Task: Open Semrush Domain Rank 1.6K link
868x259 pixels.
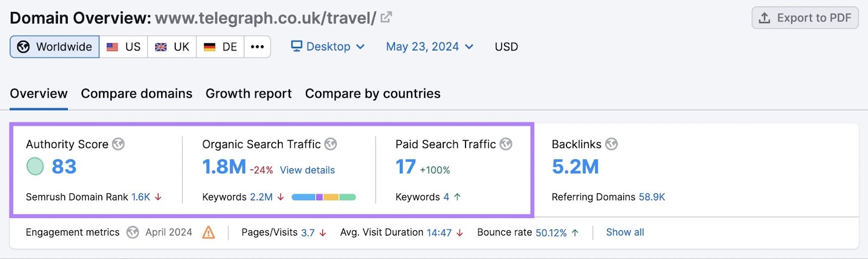Action: 141,197
